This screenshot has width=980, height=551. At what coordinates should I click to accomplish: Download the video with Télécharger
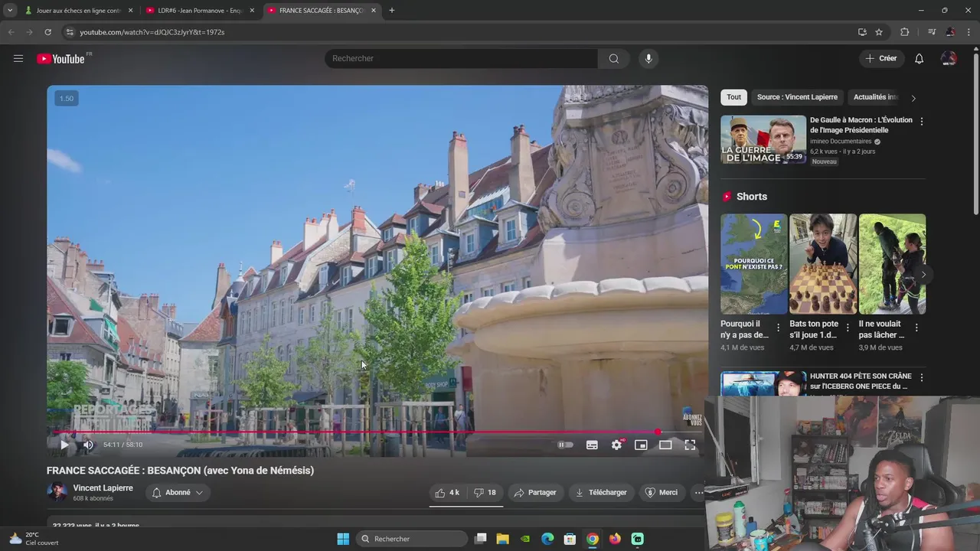[601, 492]
